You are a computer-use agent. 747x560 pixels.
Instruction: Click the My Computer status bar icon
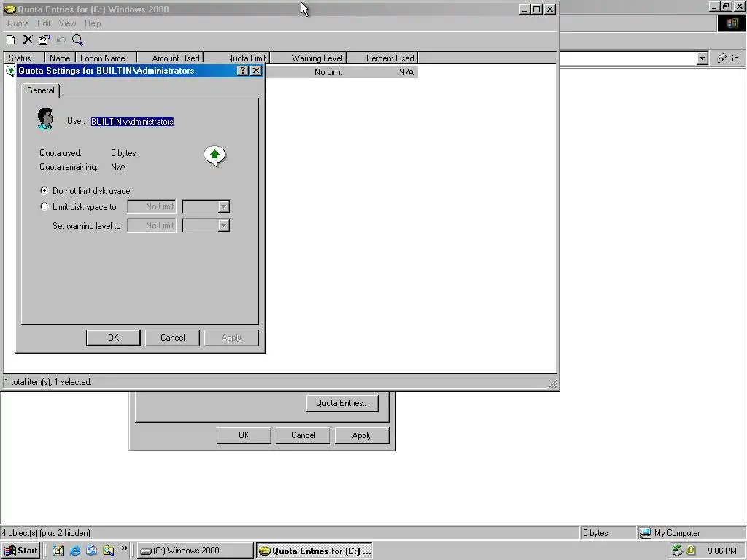coord(645,533)
